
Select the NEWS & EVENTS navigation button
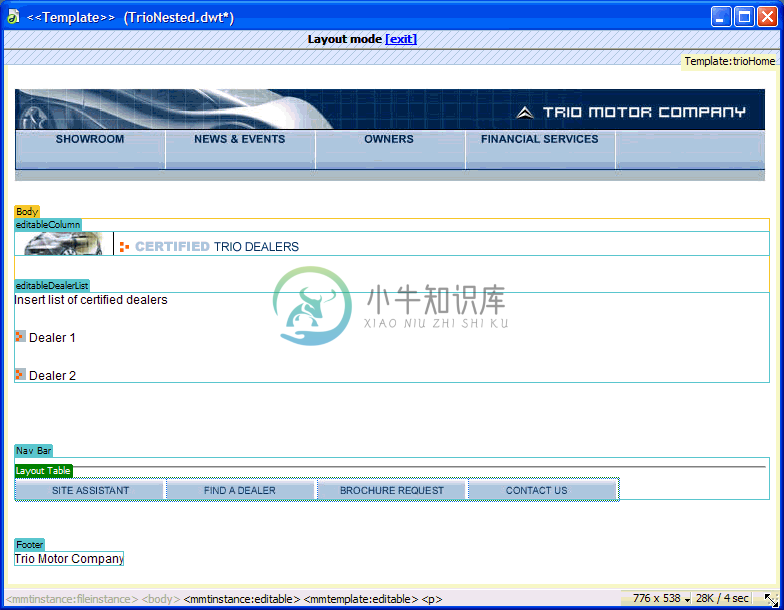[240, 150]
